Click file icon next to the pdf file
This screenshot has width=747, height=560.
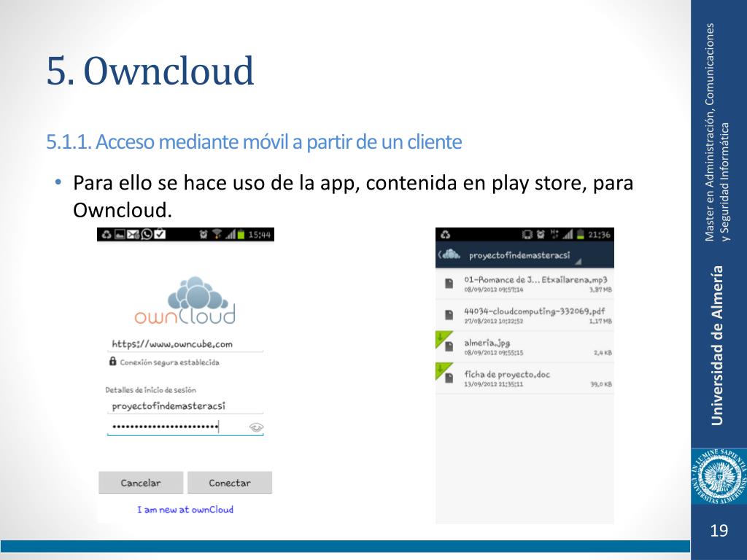pos(449,315)
